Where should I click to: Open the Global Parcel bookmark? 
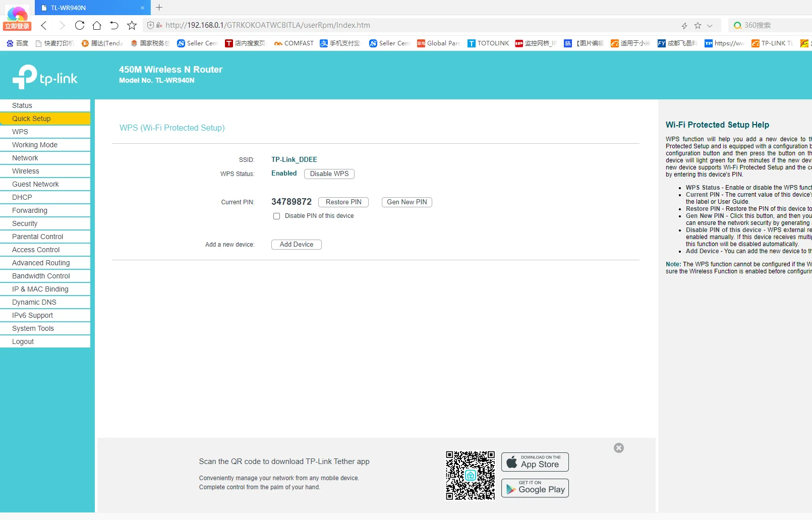coord(439,43)
